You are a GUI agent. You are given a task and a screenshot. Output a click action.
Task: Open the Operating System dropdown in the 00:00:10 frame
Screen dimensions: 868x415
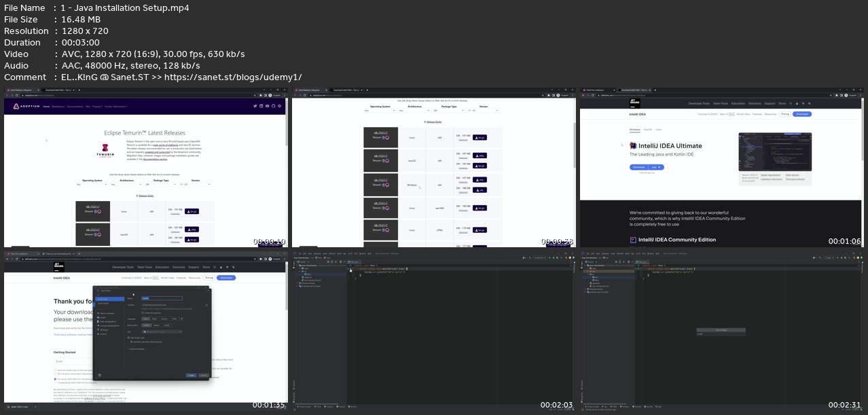[x=92, y=184]
